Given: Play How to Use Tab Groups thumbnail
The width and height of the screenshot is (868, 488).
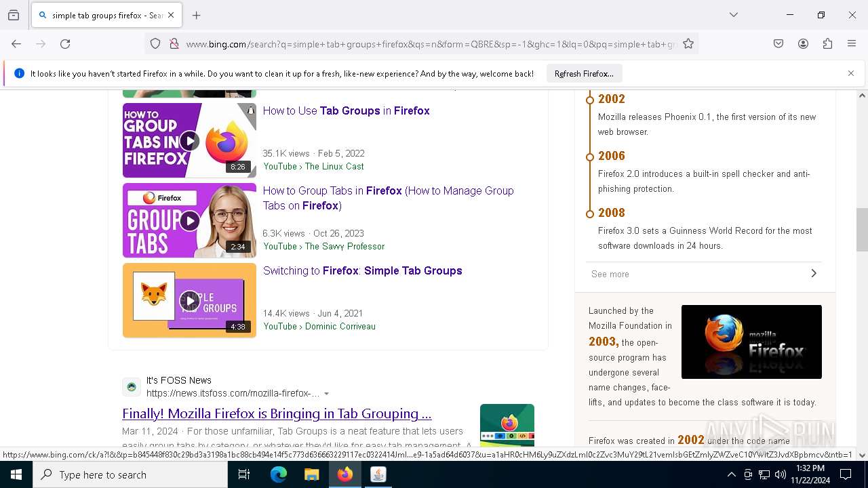Looking at the screenshot, I should click(189, 140).
